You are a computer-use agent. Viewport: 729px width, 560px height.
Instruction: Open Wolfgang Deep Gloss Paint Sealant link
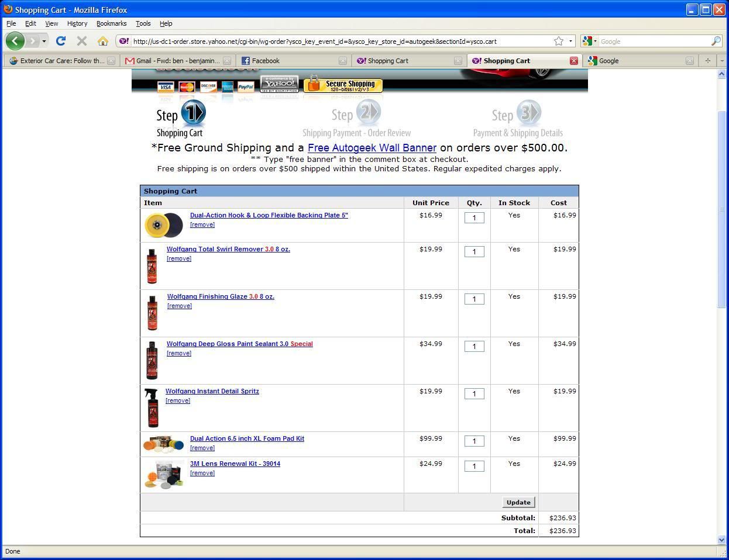tap(240, 344)
